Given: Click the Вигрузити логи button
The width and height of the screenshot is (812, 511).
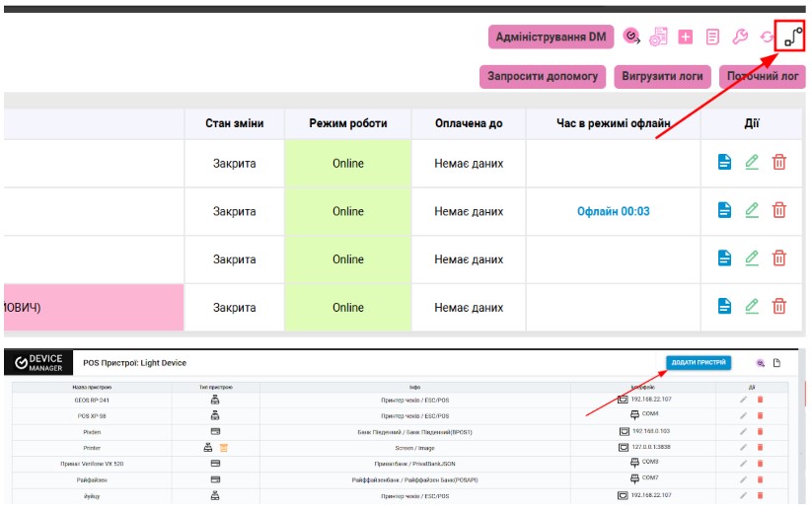Looking at the screenshot, I should 663,76.
